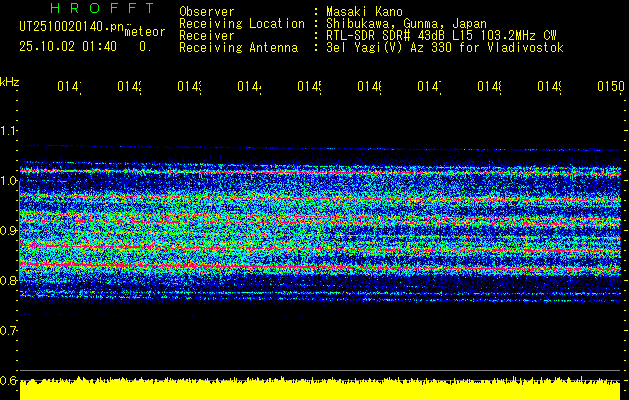The image size is (629, 400).
Task: Click the 0145 time marker
Action: [309, 86]
